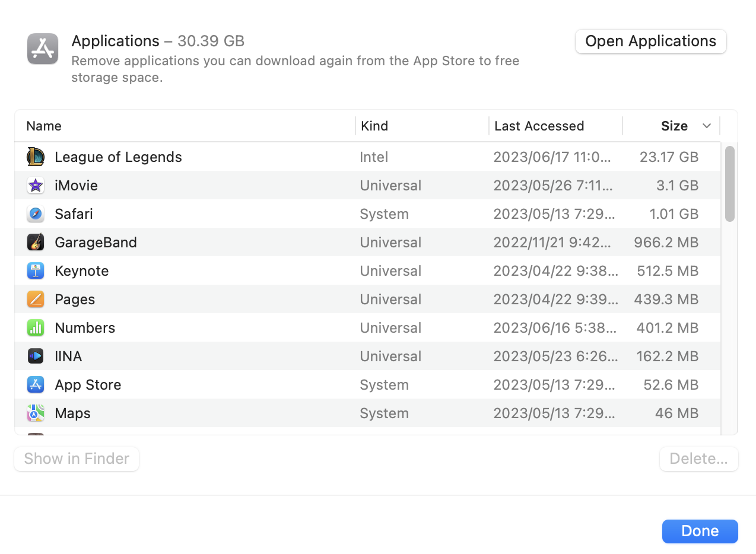This screenshot has width=756, height=554.
Task: Click the Keynote podium icon
Action: (x=36, y=271)
